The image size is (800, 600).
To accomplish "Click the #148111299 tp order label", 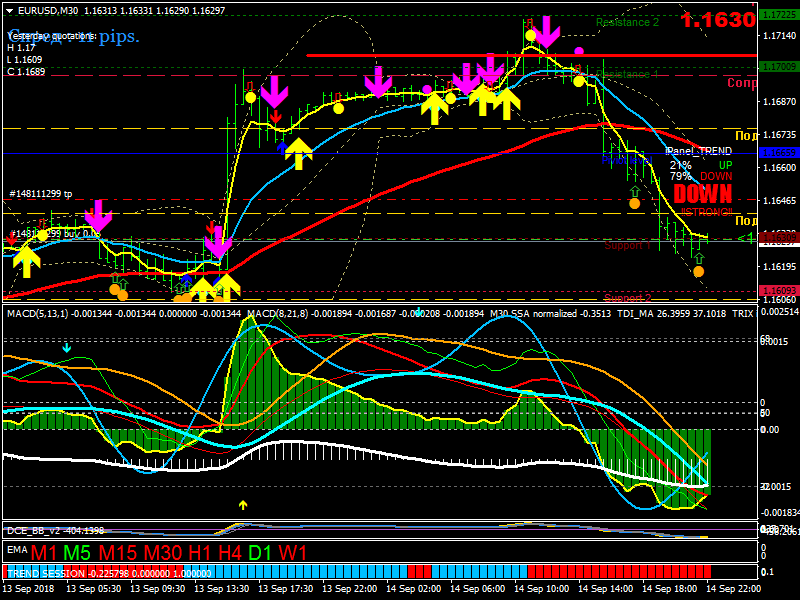I will (x=41, y=194).
